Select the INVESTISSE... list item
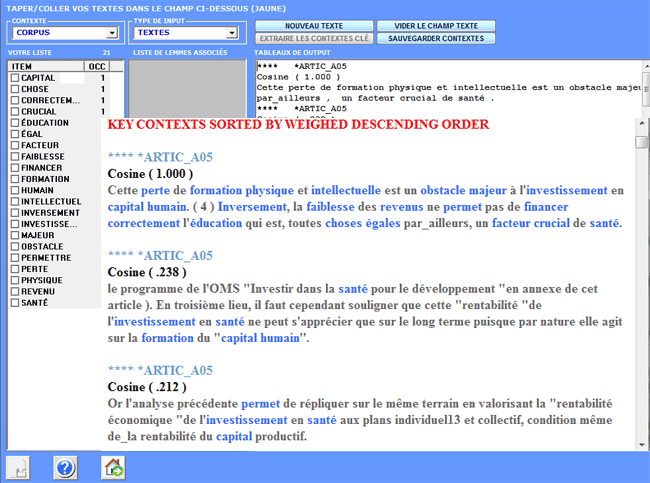The width and height of the screenshot is (650, 483). 49,224
